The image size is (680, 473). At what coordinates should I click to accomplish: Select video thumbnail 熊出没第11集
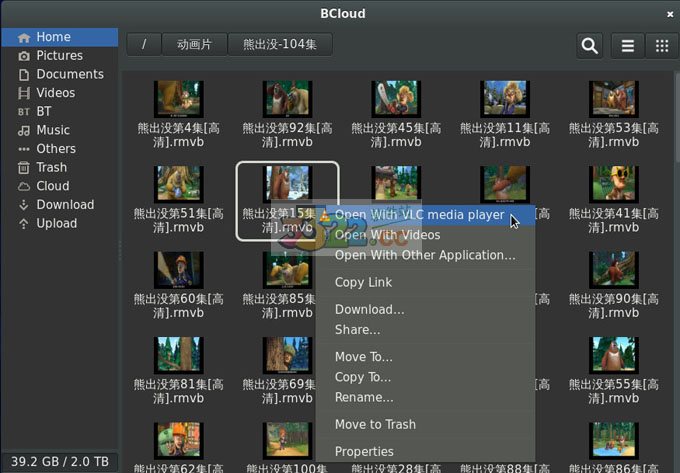coord(505,99)
